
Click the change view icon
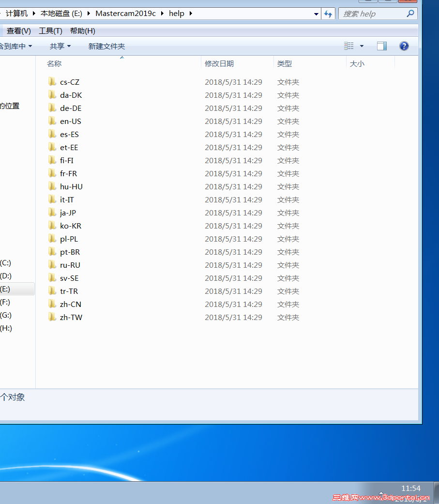point(348,46)
